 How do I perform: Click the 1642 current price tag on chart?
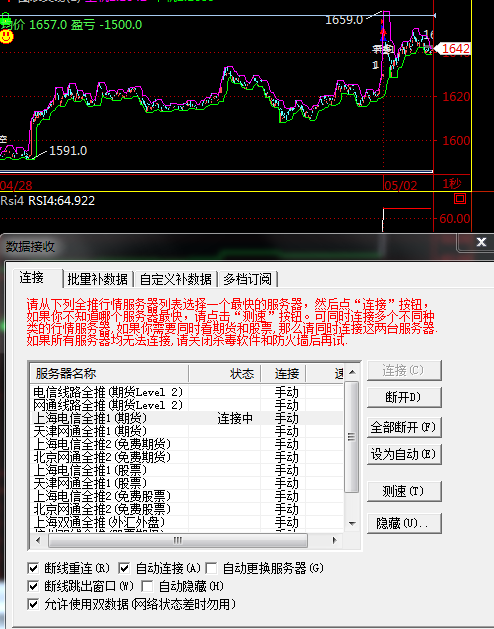[x=453, y=49]
